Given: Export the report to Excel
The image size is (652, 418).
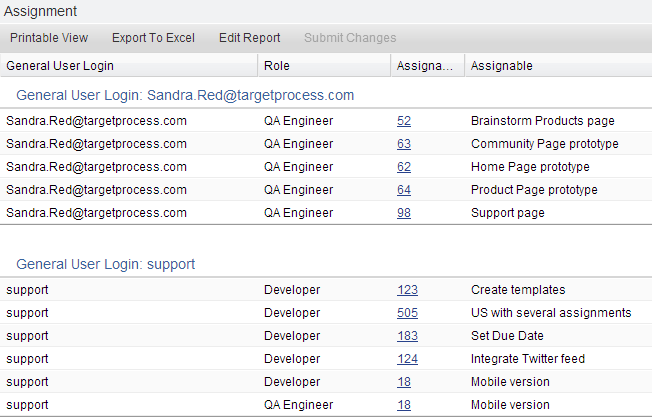Looking at the screenshot, I should click(x=153, y=38).
